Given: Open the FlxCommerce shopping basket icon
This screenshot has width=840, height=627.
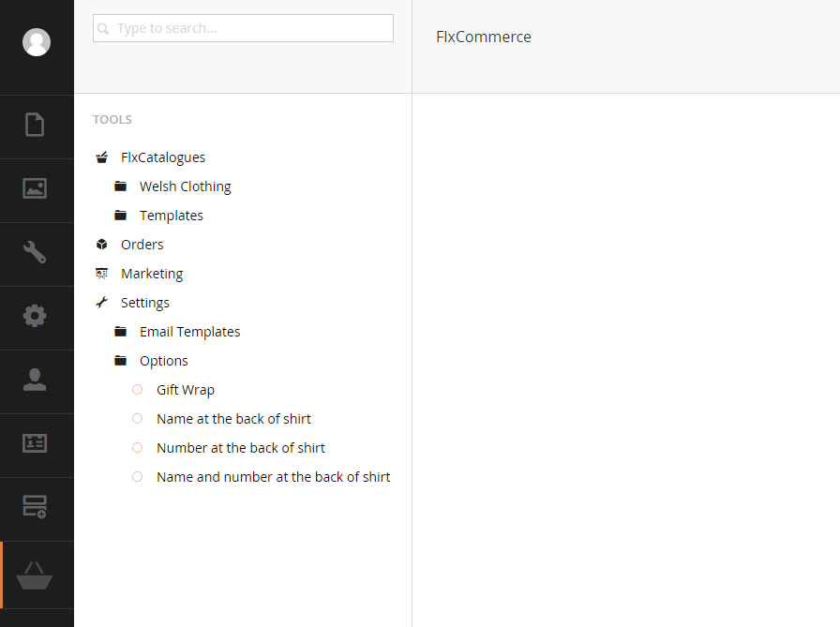Looking at the screenshot, I should [x=35, y=575].
